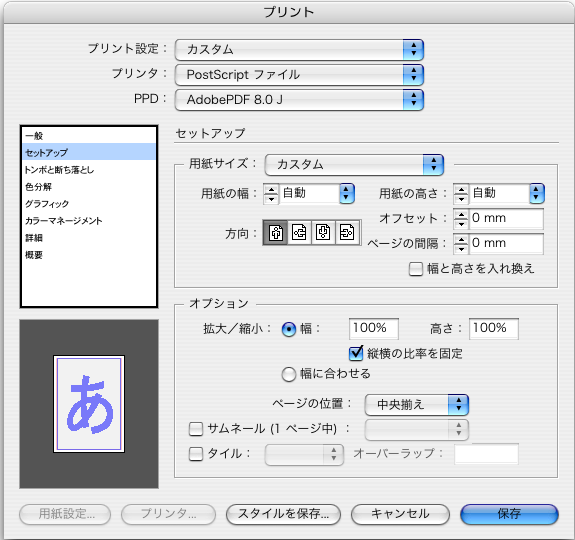Select the reversed landscape orientation icon
This screenshot has height=540, width=575.
pos(347,232)
